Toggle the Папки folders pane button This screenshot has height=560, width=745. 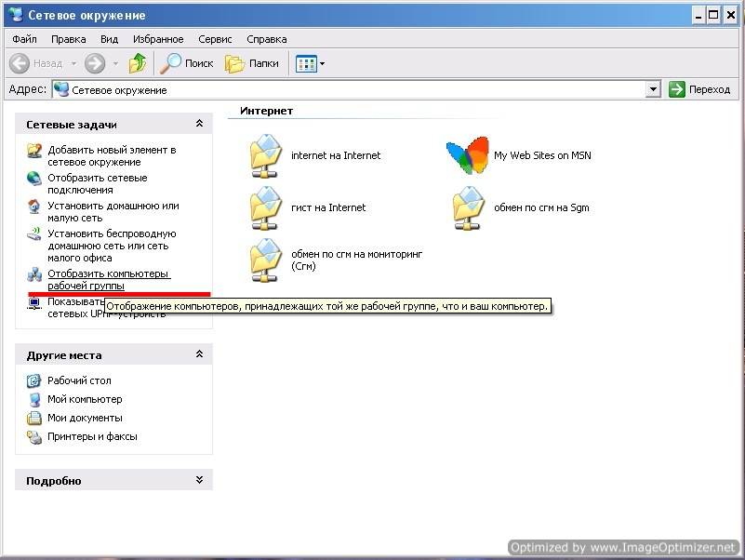252,63
